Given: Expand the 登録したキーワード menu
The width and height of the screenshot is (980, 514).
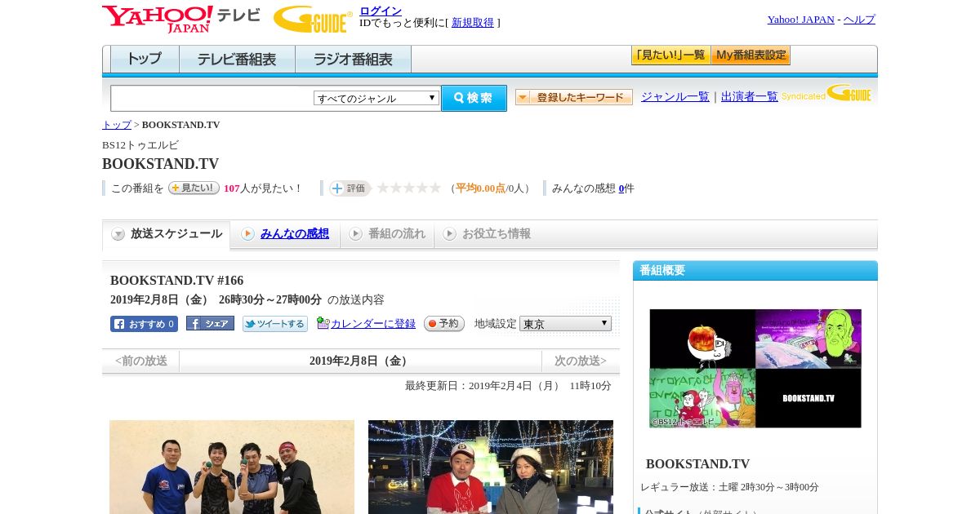Looking at the screenshot, I should 574,97.
